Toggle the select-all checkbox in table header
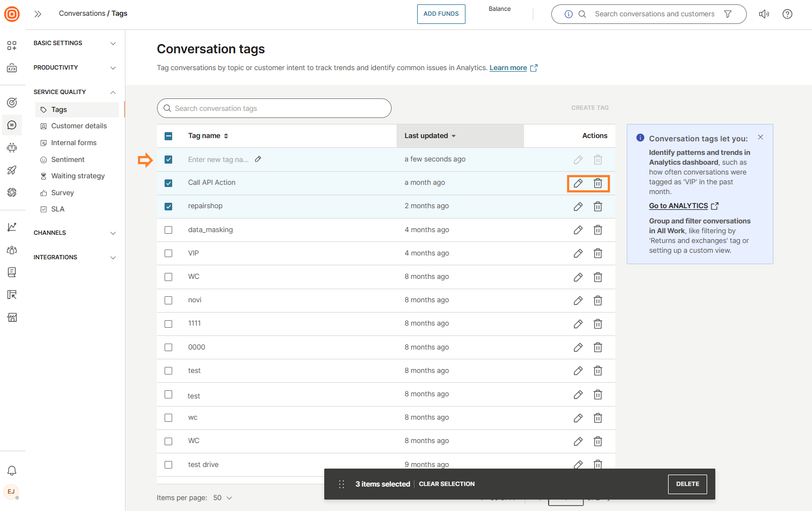This screenshot has width=812, height=511. [x=168, y=136]
